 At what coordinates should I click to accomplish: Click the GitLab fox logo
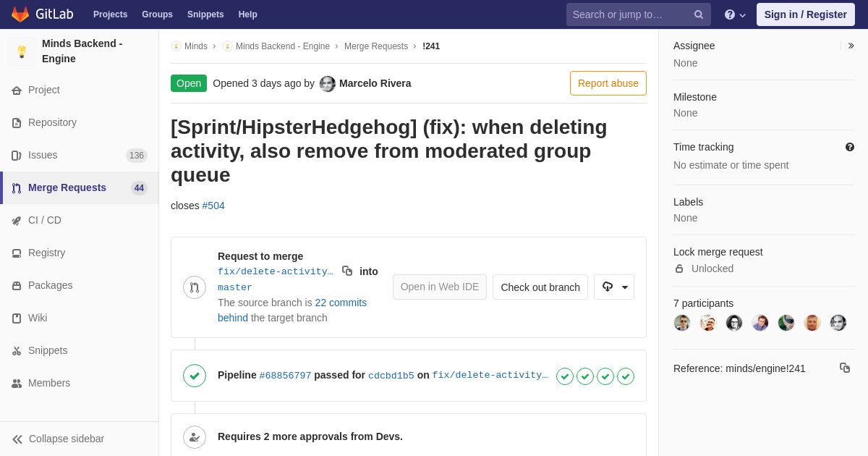pos(20,14)
